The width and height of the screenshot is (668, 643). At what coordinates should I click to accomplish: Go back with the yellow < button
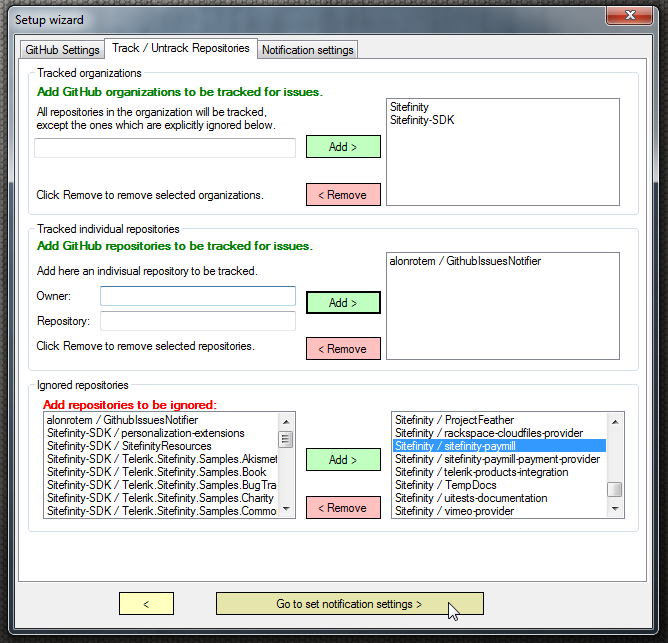[146, 604]
